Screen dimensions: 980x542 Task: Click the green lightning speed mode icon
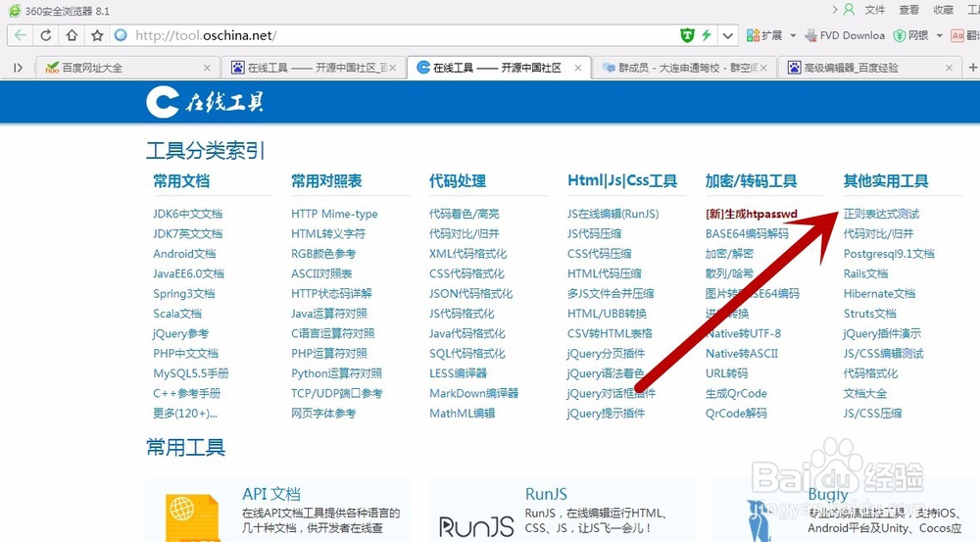(707, 35)
